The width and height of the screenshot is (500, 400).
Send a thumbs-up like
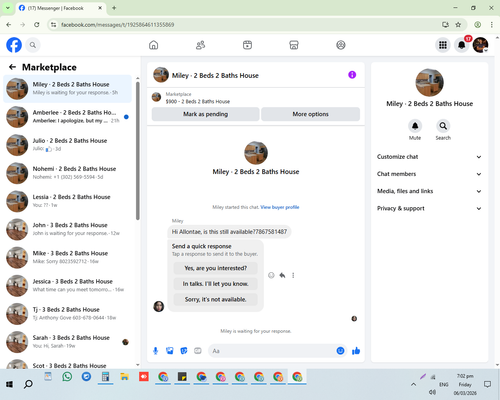tap(356, 351)
